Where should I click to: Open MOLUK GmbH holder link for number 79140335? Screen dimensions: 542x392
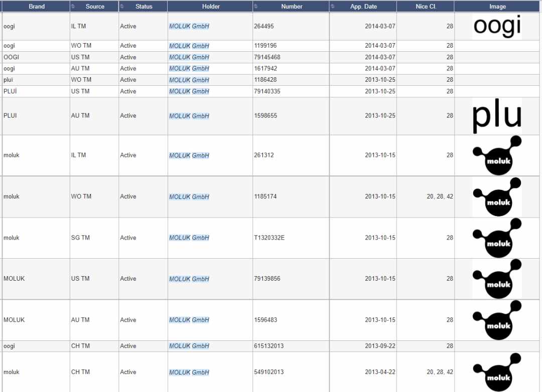pyautogui.click(x=189, y=92)
